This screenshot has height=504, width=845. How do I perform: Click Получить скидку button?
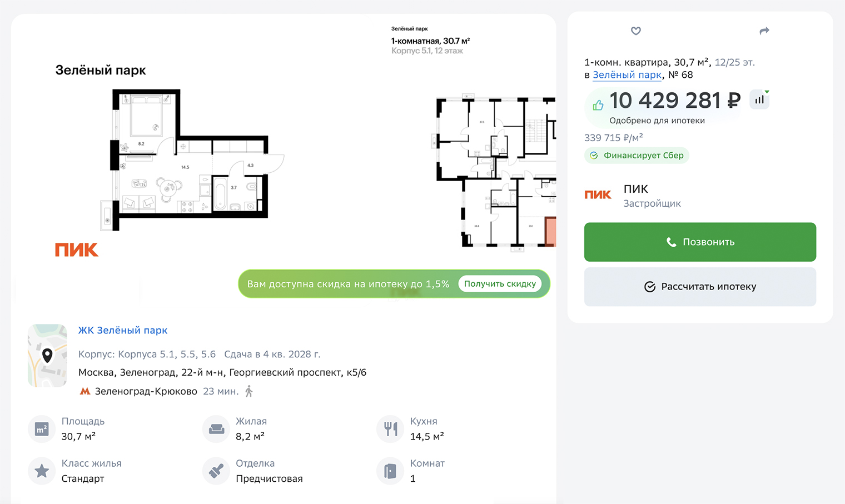[x=500, y=284]
